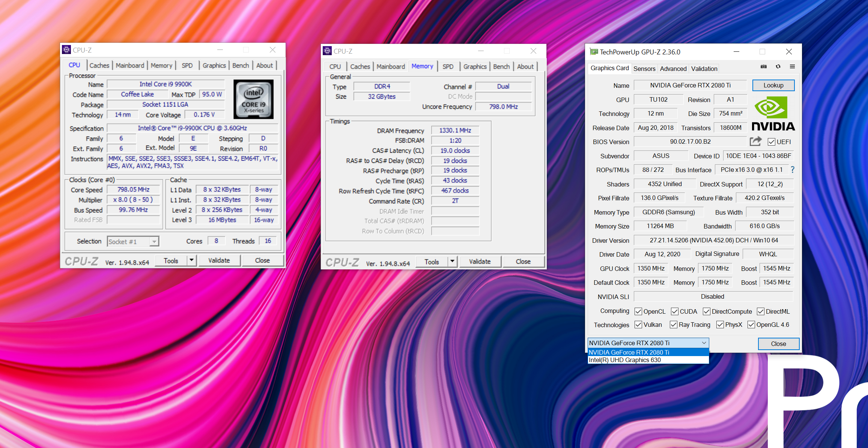
Task: Click Tools button in Memory CPU-Z window
Action: (432, 262)
